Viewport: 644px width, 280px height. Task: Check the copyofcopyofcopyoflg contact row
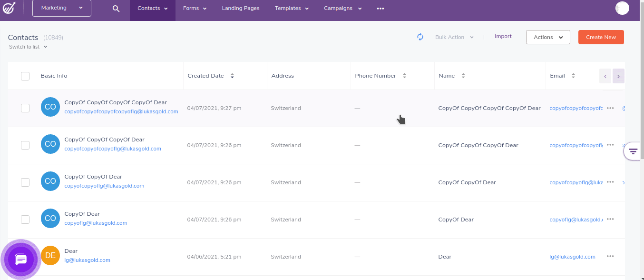[x=25, y=145]
